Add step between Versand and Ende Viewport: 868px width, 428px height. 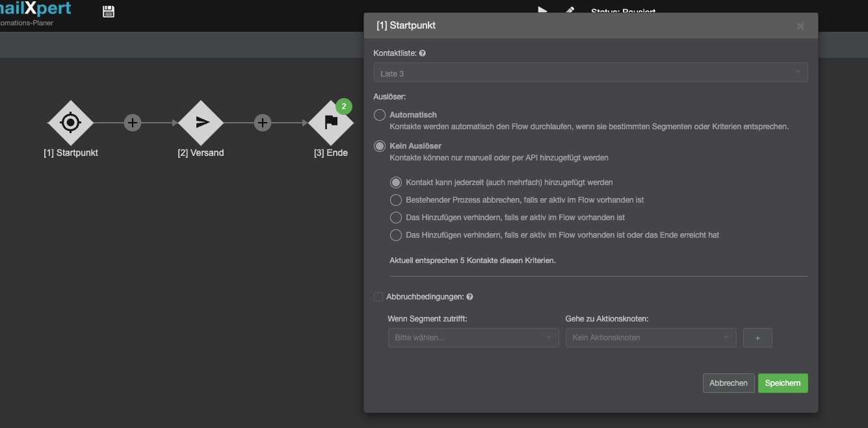pos(263,123)
